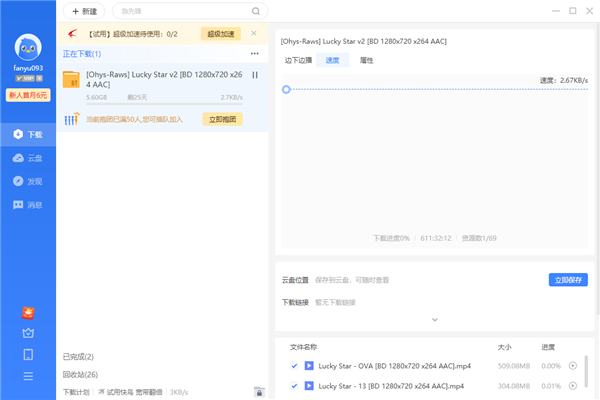Switch to the 边下边播 tab
Viewport: 600px width, 400px height.
pos(298,60)
